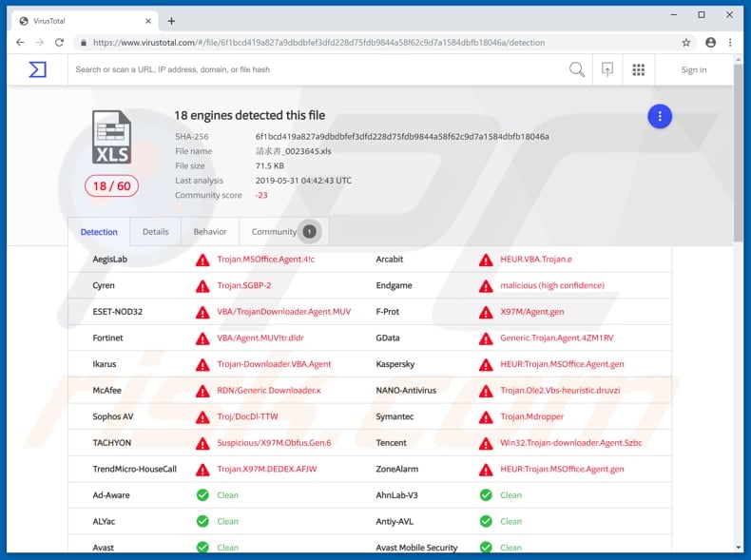The image size is (751, 560).
Task: Click Trojan.Ole2.Vbs-heuristic.druvzi result
Action: [560, 391]
